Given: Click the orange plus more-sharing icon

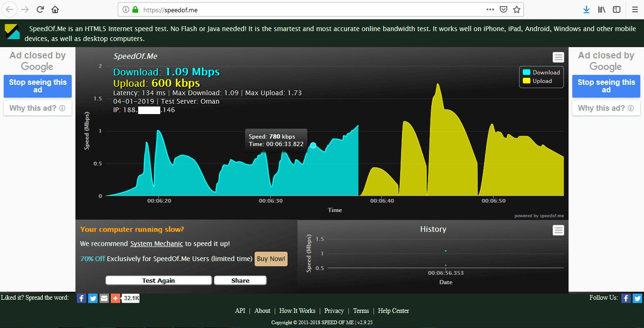Looking at the screenshot, I should point(116,298).
